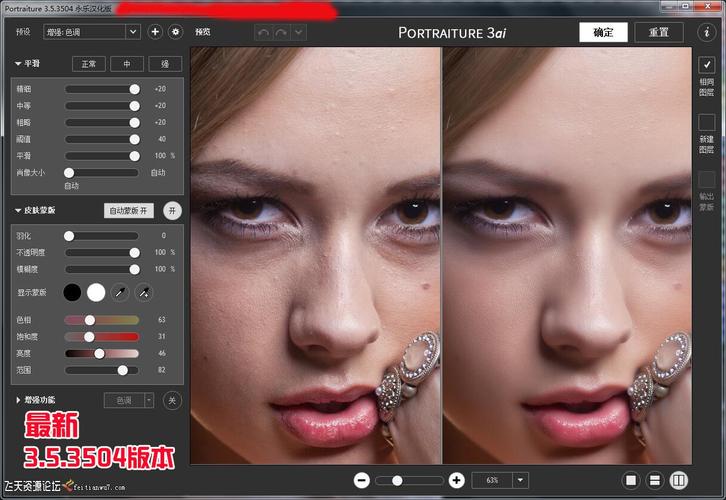Switch to horizontal split preview view

(x=655, y=481)
